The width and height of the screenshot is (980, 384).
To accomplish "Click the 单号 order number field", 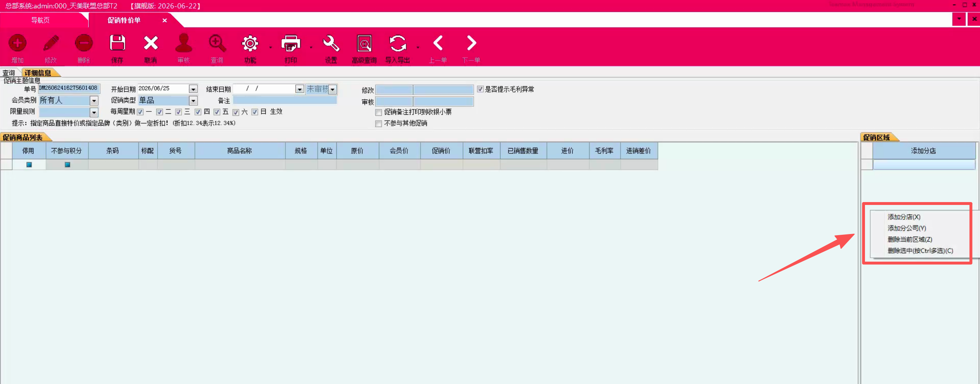I will [69, 88].
